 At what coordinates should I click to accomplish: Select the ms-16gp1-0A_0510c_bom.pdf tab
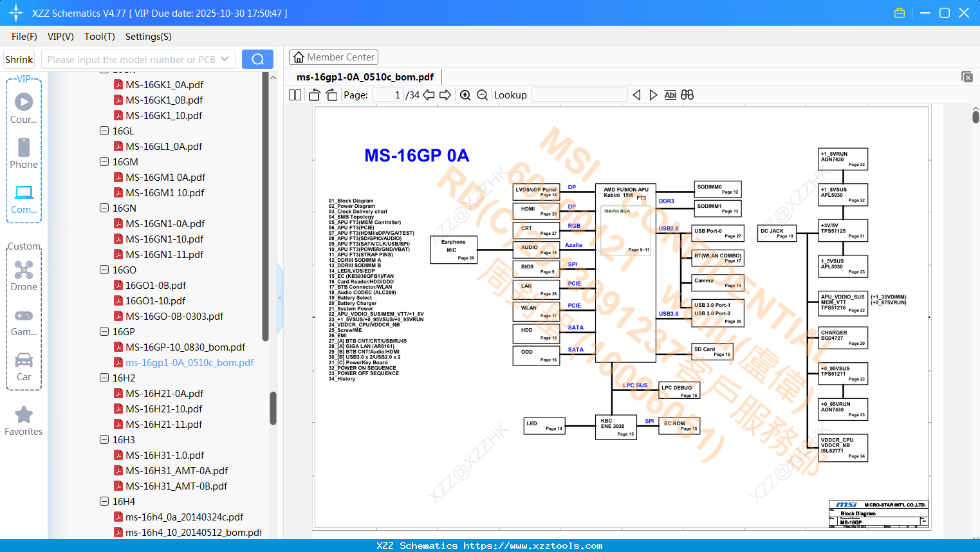tap(365, 77)
